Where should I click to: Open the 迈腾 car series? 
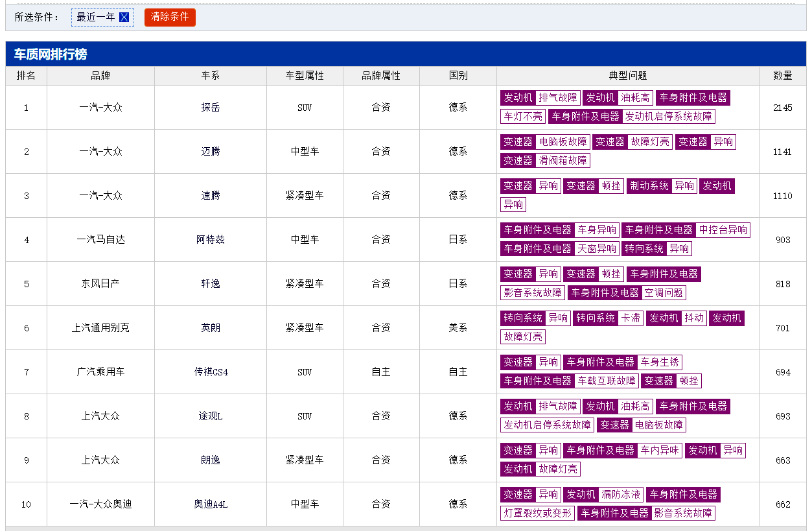coord(211,152)
